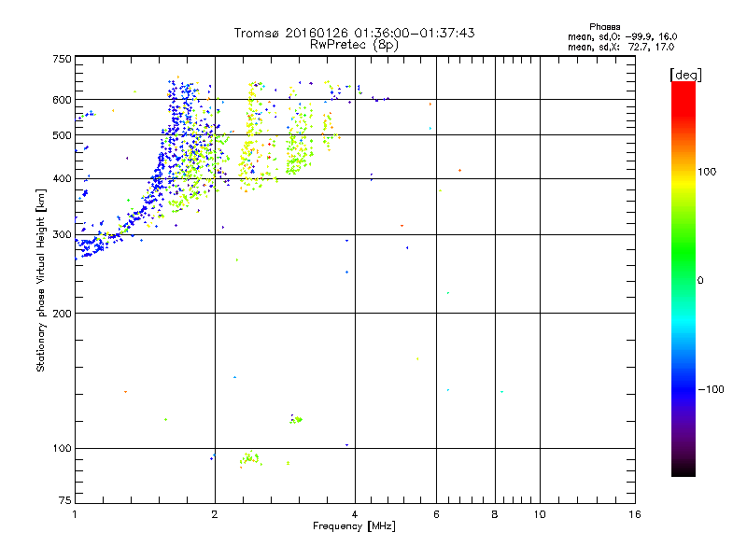Screen dimensions: 747x560
Task: Click the 'Phases' legend heading
Action: point(604,27)
